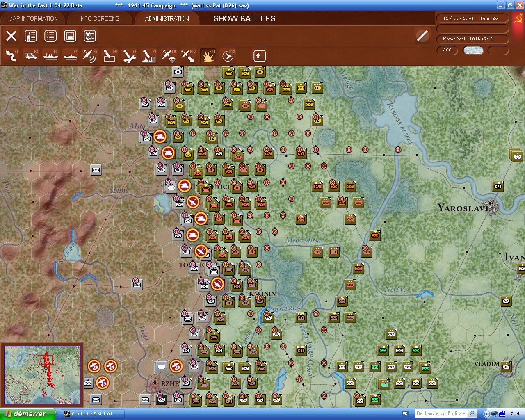Select the Rzhev city hex marker
This screenshot has height=420, width=525.
(155, 383)
